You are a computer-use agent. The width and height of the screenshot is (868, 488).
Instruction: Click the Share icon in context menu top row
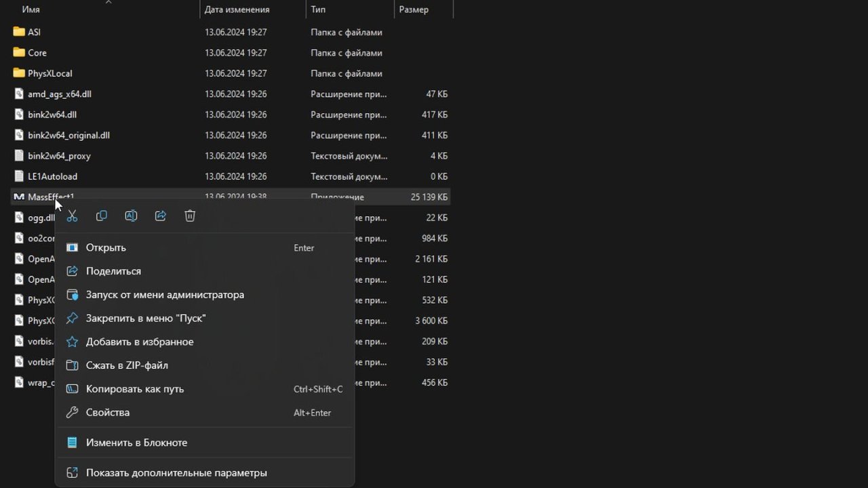pyautogui.click(x=161, y=216)
